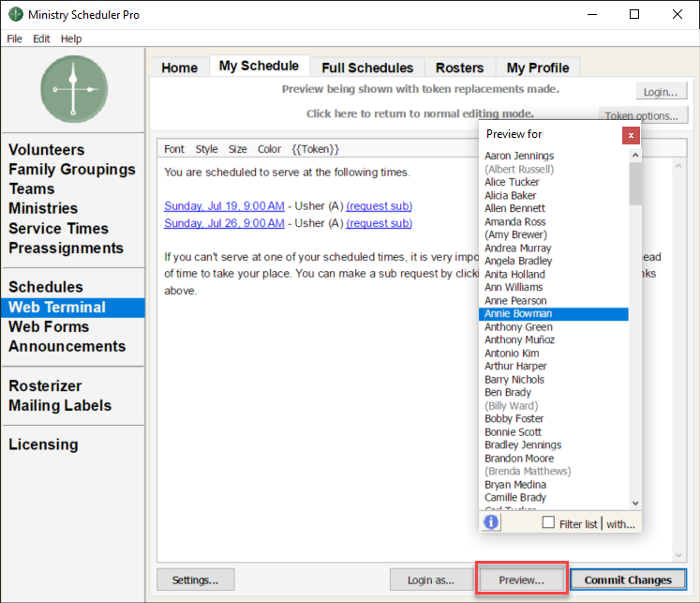Open Mailing Labels in the sidebar
Viewport: 700px width, 603px height.
pyautogui.click(x=60, y=405)
